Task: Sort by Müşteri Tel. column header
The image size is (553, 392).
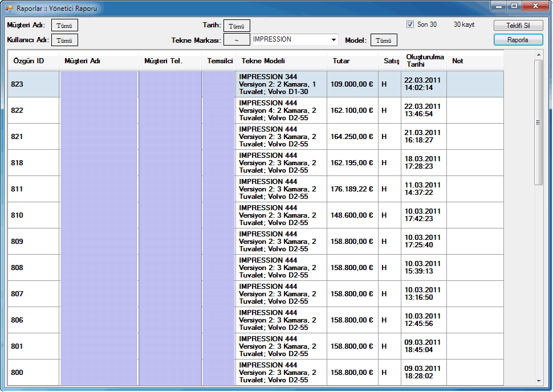Action: [x=170, y=60]
